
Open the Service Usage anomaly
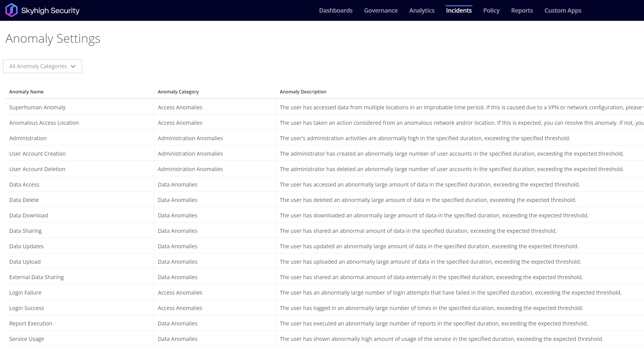[27, 339]
